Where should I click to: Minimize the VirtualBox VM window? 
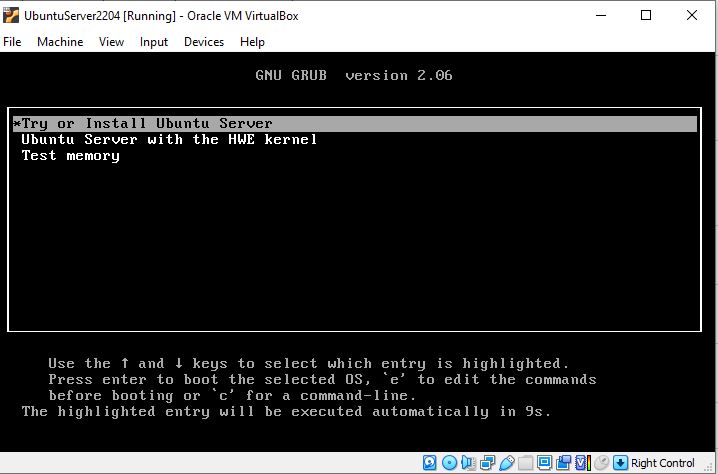pos(601,16)
